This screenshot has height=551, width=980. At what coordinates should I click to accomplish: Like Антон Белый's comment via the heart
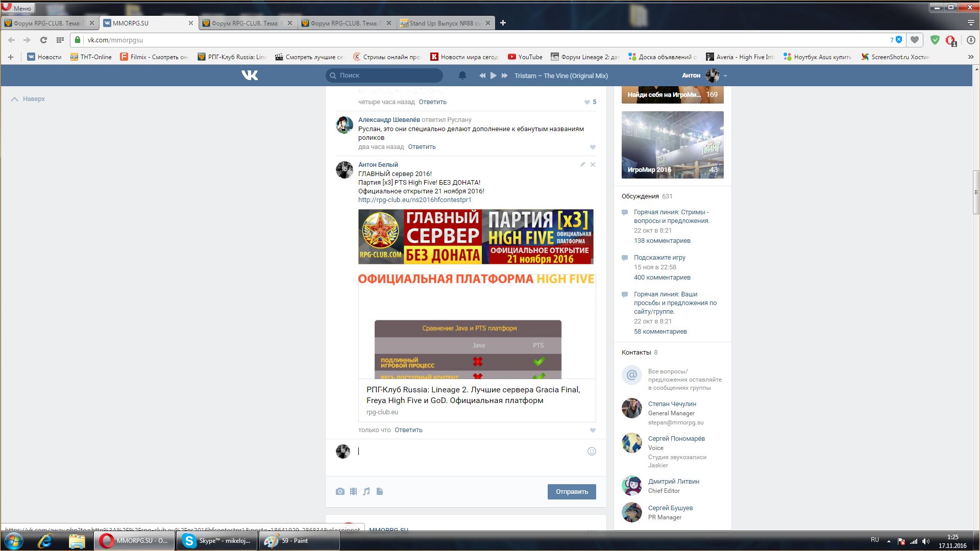593,430
